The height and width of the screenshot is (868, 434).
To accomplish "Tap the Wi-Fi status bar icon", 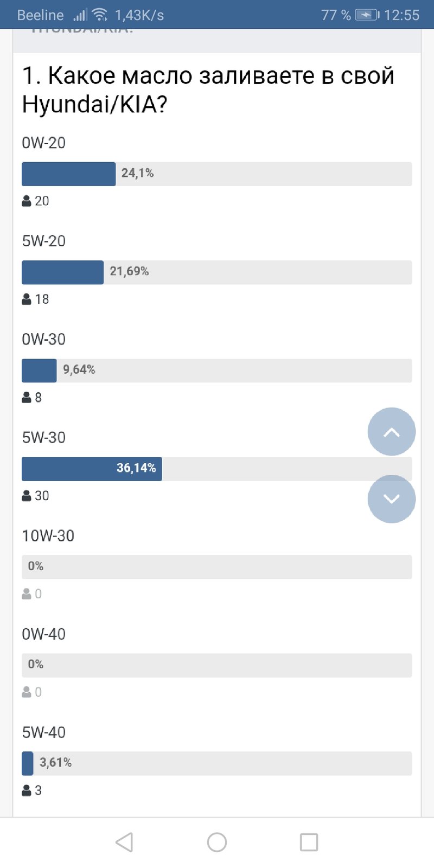I will click(99, 15).
